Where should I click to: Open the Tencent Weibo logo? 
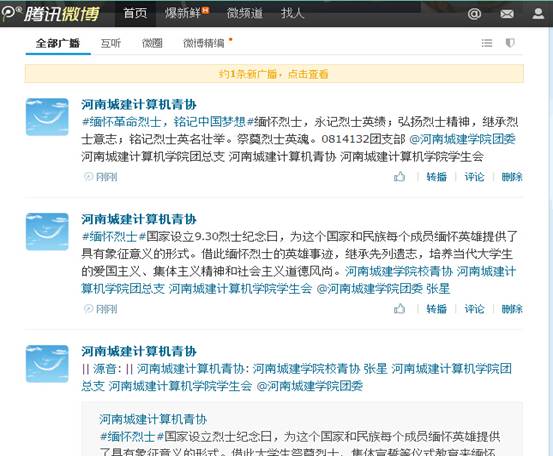click(50, 13)
